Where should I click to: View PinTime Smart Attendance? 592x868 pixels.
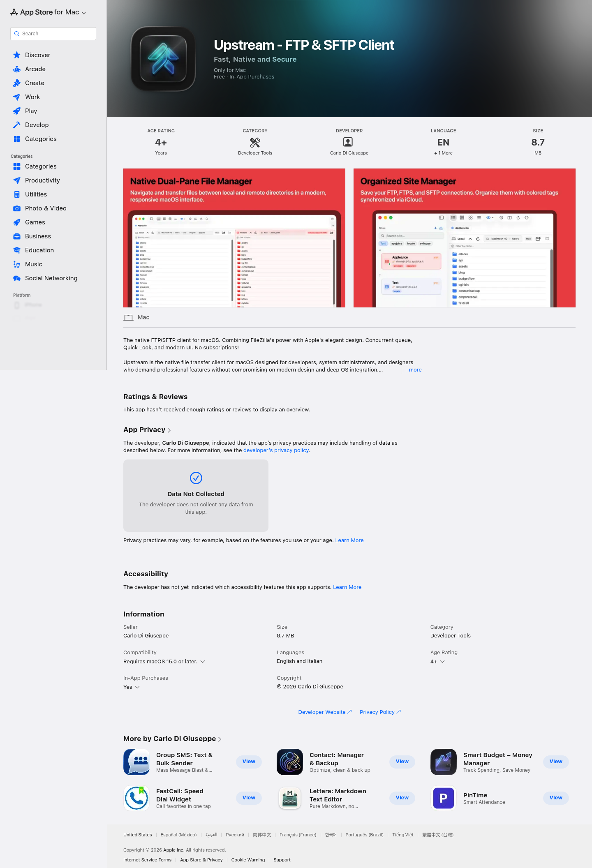(556, 798)
